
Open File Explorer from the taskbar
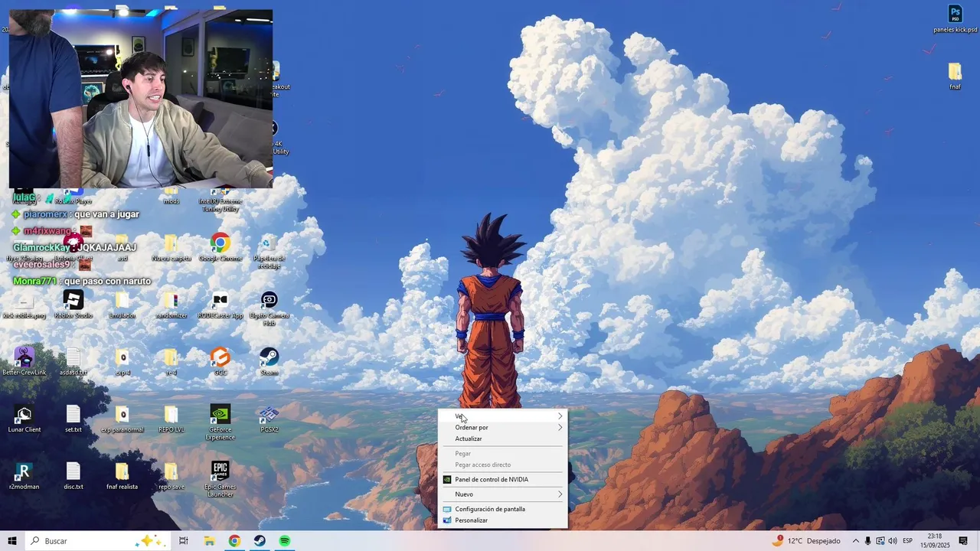tap(209, 541)
